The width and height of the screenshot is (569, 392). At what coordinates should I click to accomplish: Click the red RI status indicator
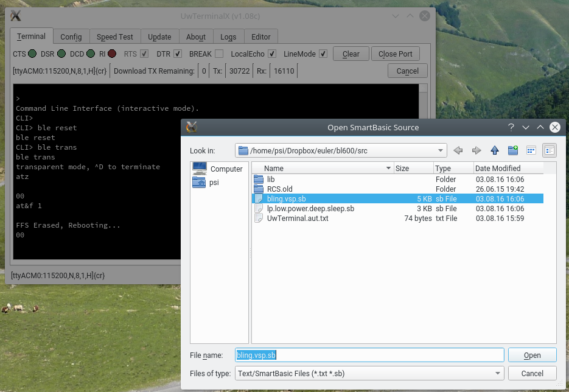click(112, 54)
